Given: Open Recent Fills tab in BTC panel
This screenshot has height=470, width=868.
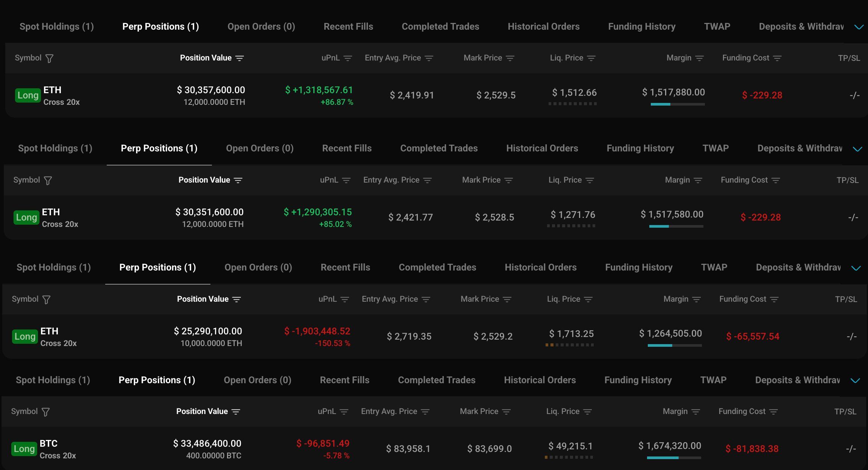Looking at the screenshot, I should [345, 380].
